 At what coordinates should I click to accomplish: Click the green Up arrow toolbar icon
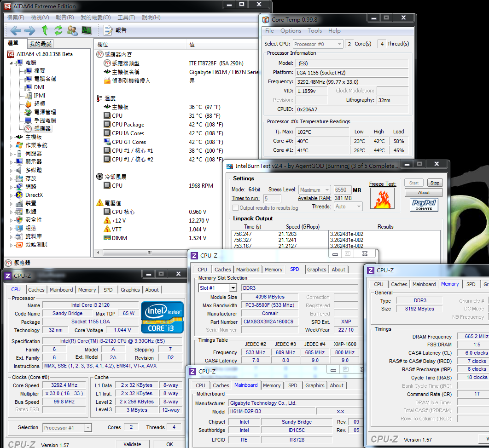45,30
